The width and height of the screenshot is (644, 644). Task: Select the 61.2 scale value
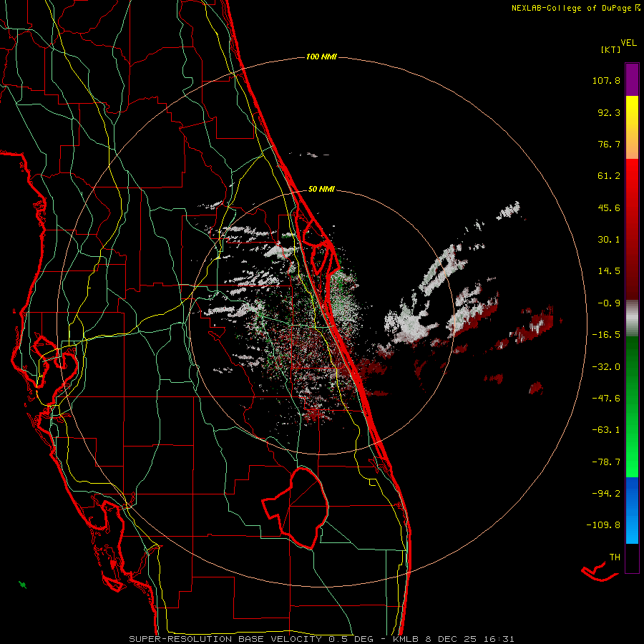tap(609, 176)
